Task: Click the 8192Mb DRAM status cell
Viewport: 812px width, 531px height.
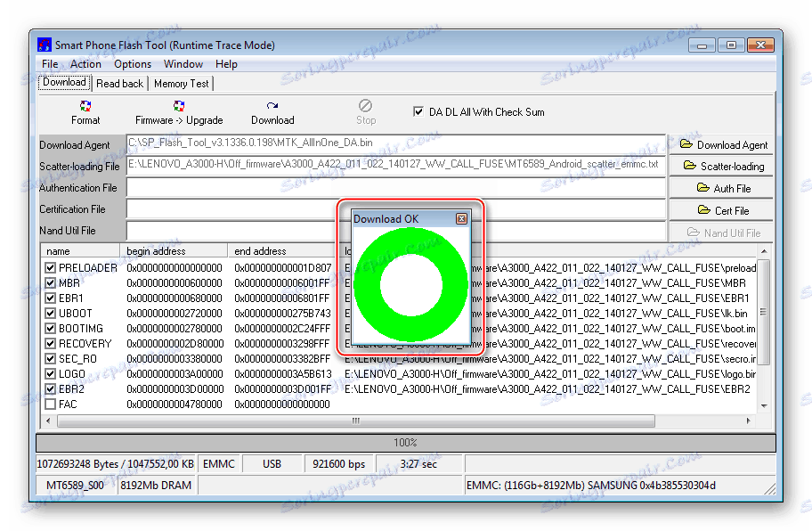Action: click(x=156, y=486)
